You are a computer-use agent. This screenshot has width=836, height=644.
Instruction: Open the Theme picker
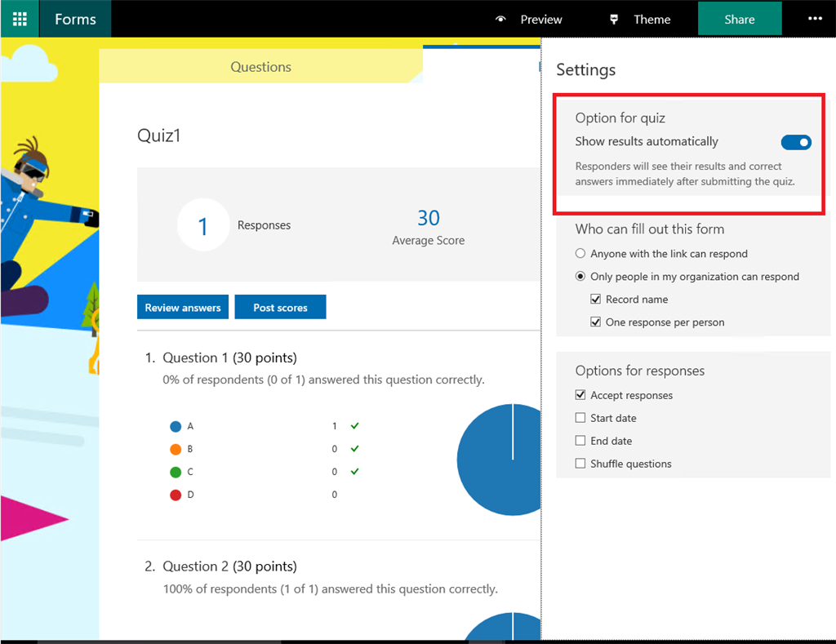(651, 20)
